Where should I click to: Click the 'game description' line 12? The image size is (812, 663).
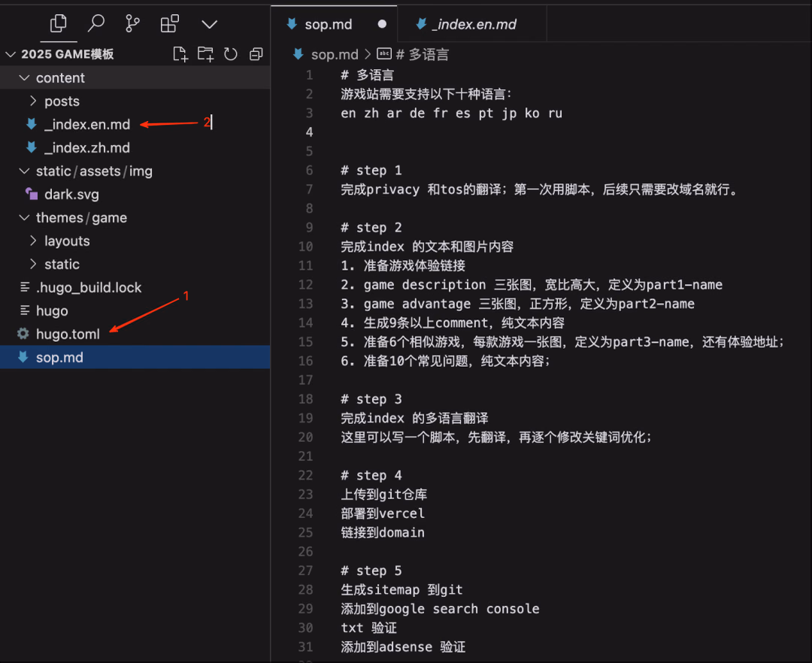(x=532, y=285)
